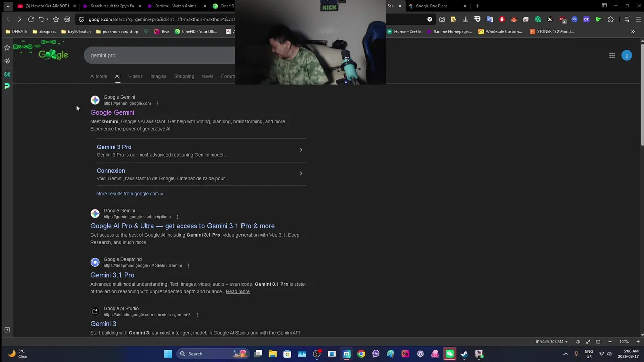
Task: Expand the Gemini 3 Pro sitelink chevron
Action: point(301,150)
